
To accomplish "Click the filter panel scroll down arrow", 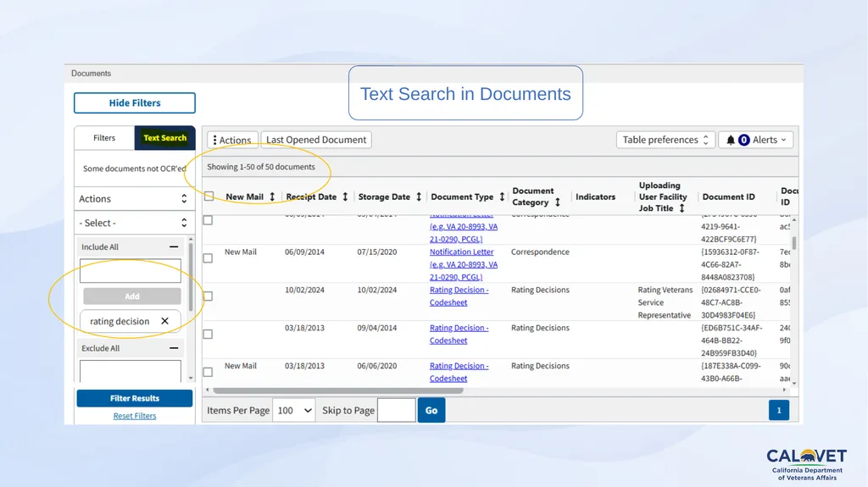I will [x=191, y=379].
